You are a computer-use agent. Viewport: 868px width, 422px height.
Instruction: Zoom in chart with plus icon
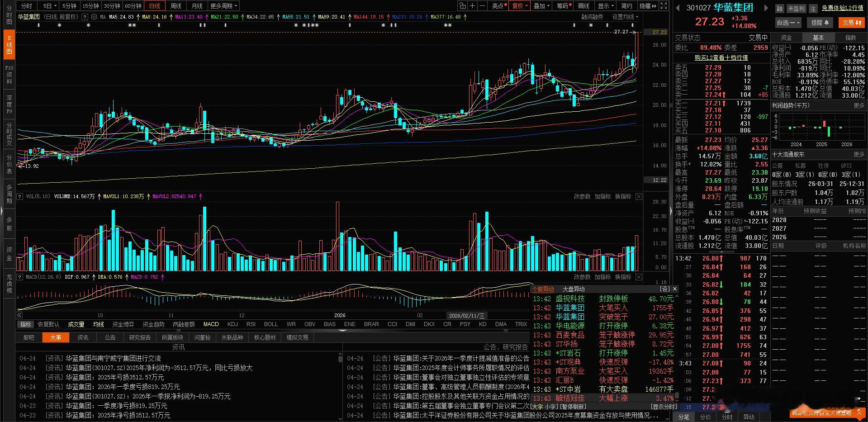(472, 6)
